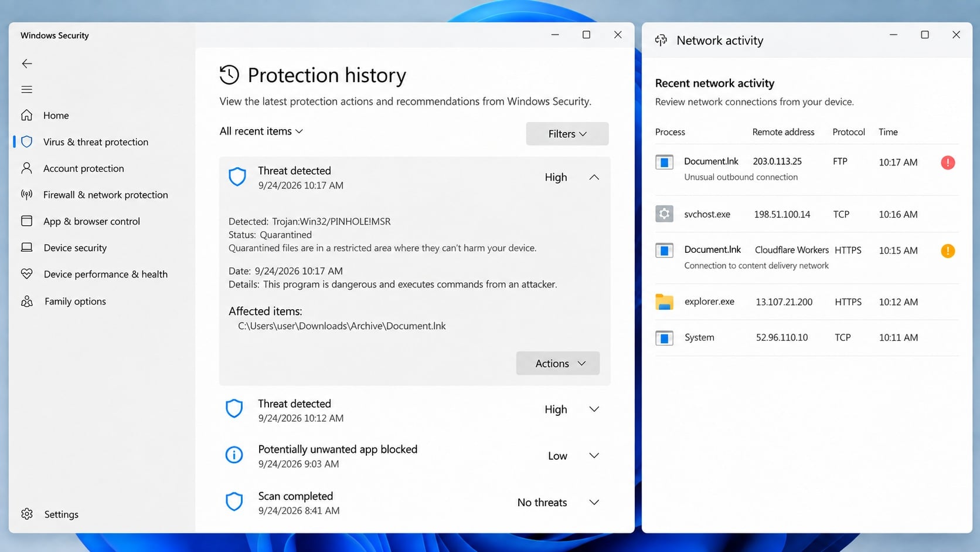Click High severity label on 10:12 AM threat

point(556,409)
